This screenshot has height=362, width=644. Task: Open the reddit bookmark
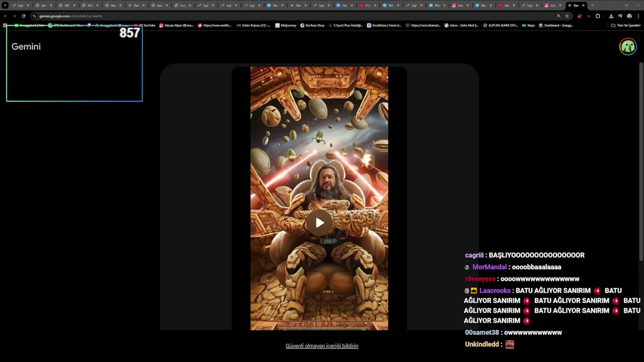tap(215, 25)
